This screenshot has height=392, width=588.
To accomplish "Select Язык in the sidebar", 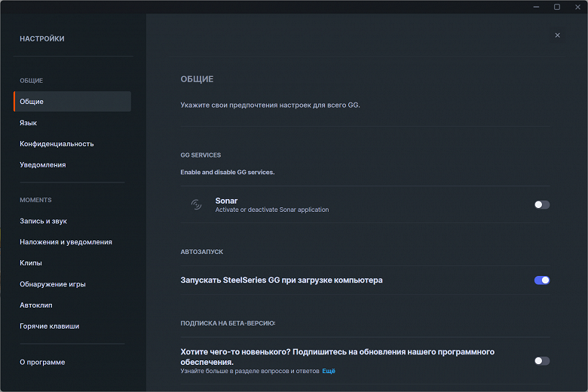I will [29, 123].
